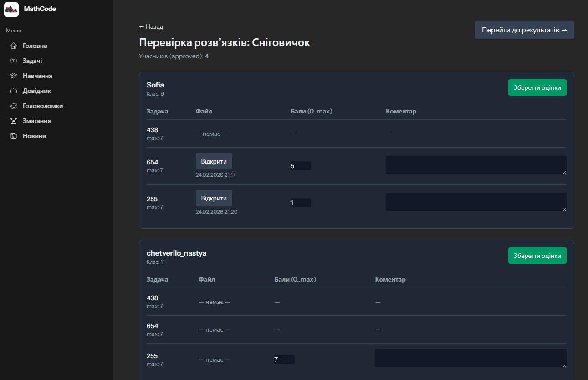The height and width of the screenshot is (380, 588).
Task: Go to the Змагання menu section
Action: pos(36,121)
